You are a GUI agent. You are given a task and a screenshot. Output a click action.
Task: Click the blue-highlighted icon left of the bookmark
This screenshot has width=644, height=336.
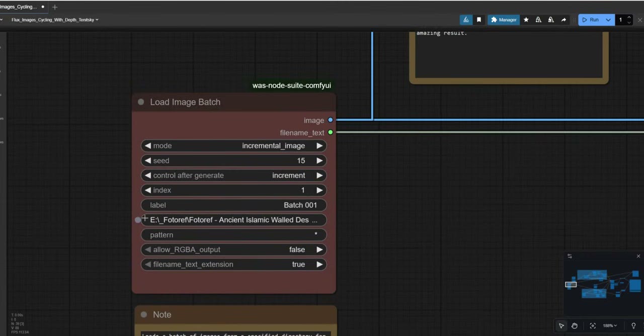pos(466,20)
